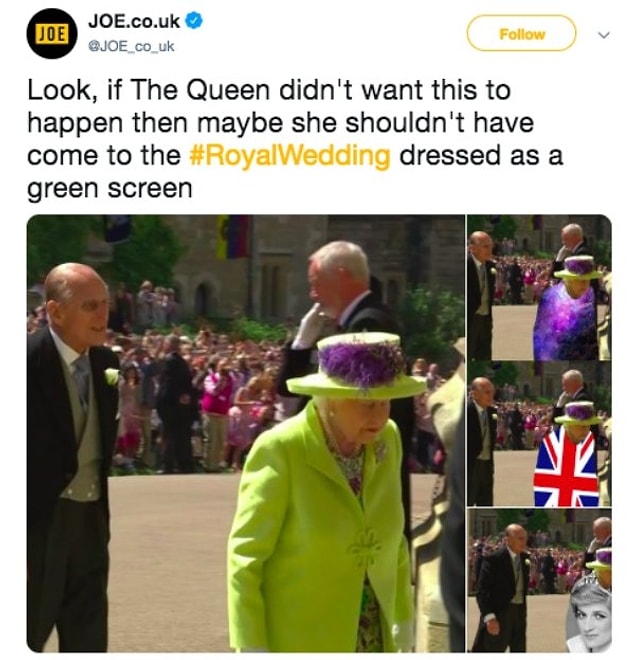
Task: Open the tweet options chevron menu
Action: (603, 35)
